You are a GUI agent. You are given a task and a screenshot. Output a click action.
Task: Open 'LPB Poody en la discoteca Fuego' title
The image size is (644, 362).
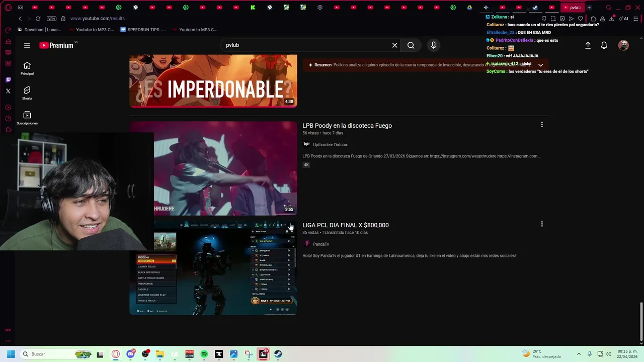pyautogui.click(x=347, y=126)
